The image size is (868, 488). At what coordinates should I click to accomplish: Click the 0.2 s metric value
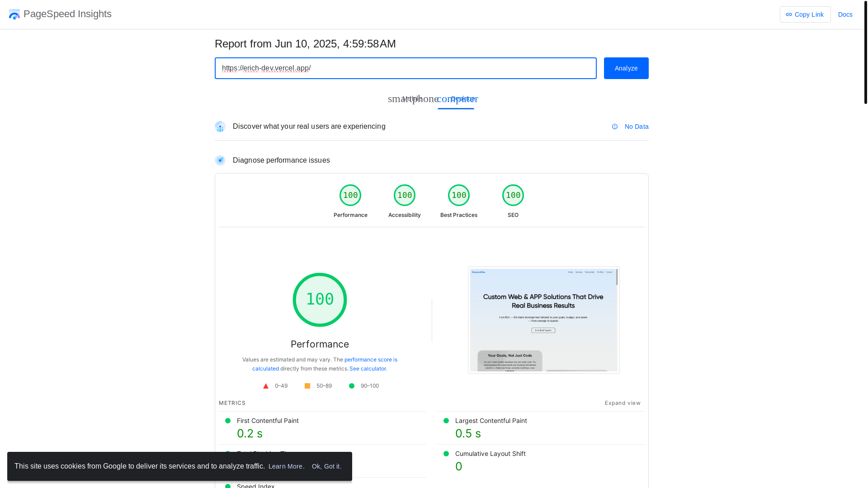(250, 433)
